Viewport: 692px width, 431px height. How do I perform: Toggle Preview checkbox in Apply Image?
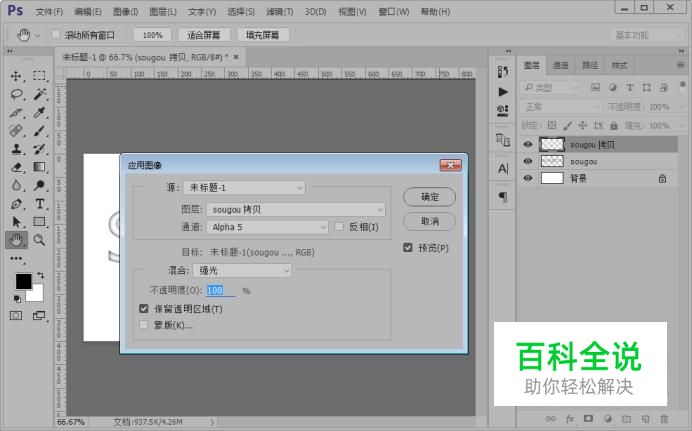point(408,247)
